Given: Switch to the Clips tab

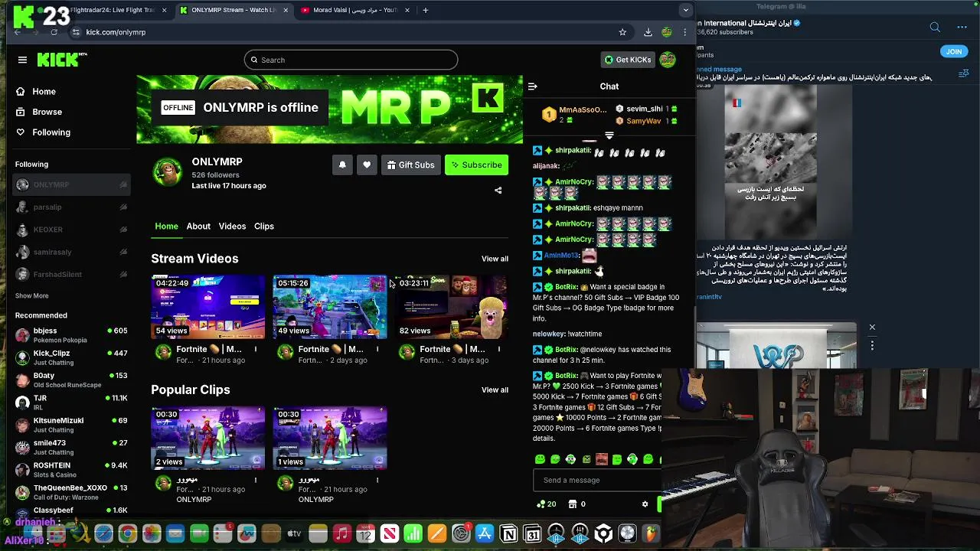Looking at the screenshot, I should (x=264, y=226).
